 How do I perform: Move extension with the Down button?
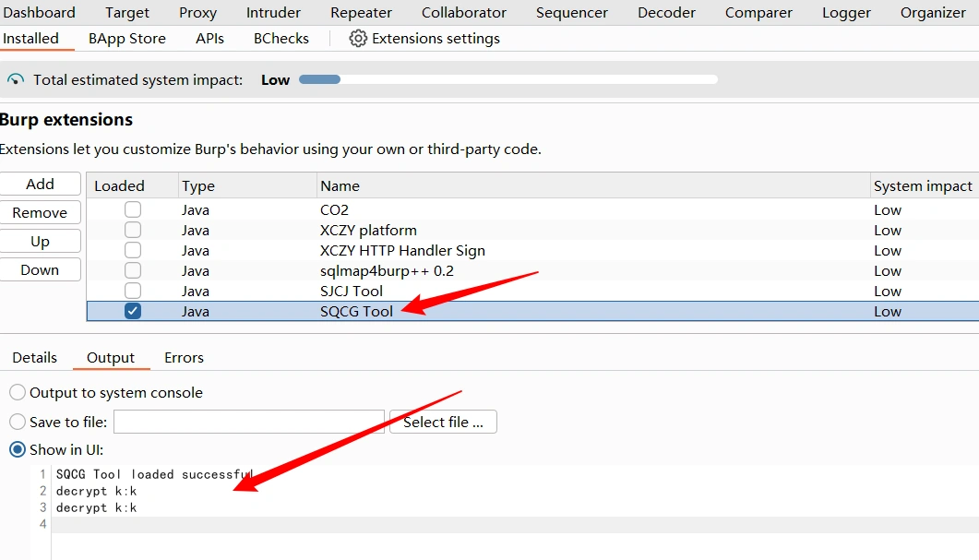pos(40,270)
